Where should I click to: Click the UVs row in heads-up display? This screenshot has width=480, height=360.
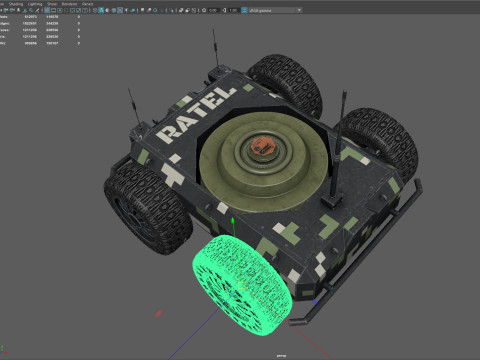point(40,43)
